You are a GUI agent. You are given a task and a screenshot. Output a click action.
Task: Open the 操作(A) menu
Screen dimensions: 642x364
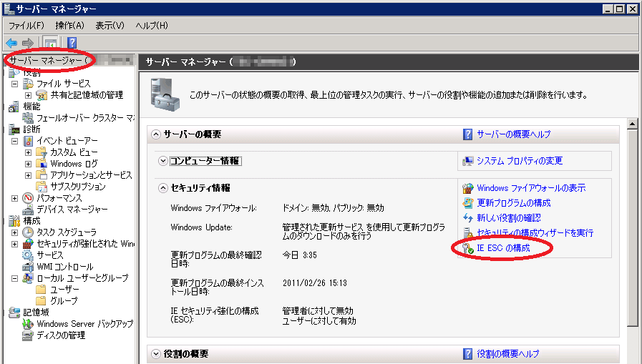(69, 25)
